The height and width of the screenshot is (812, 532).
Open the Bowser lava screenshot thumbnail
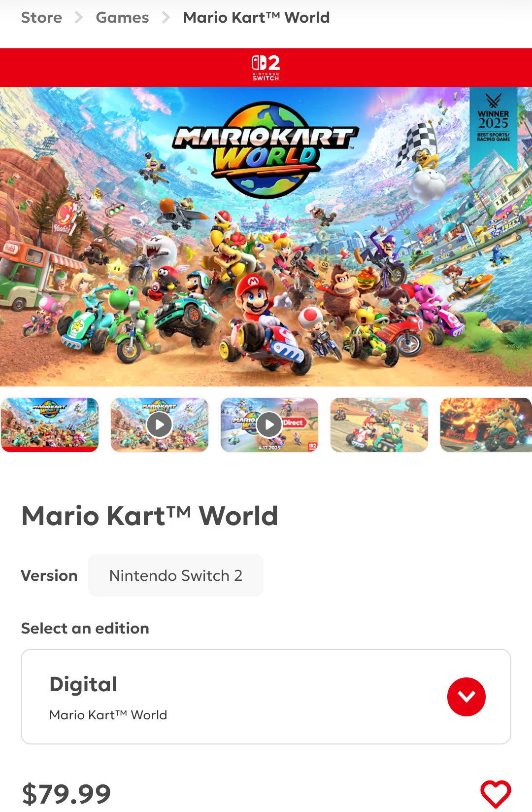[x=486, y=424]
